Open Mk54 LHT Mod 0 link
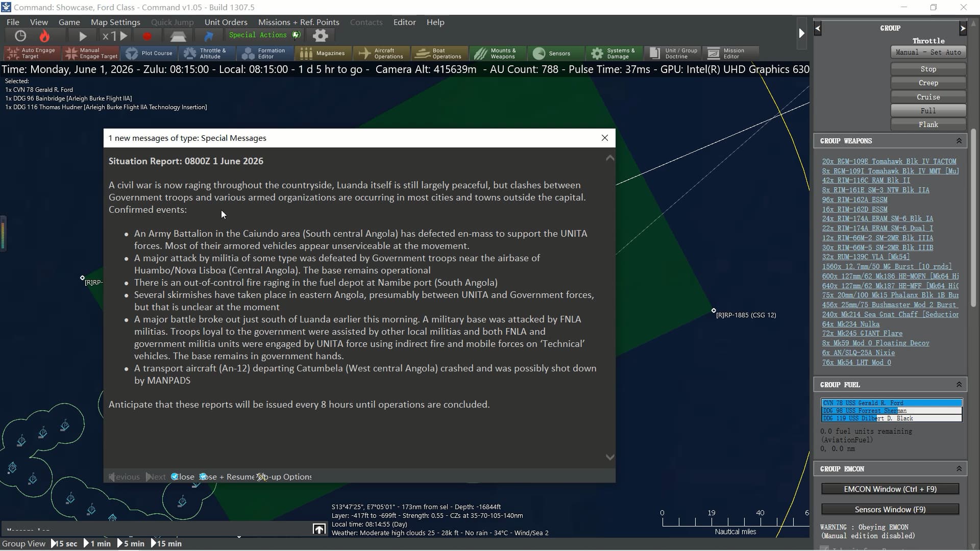980x551 pixels. pos(856,362)
